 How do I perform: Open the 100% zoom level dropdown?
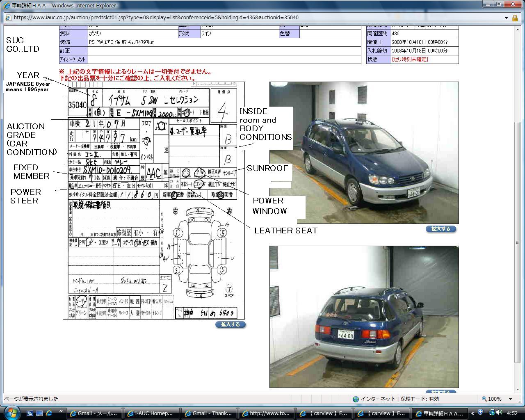point(510,399)
